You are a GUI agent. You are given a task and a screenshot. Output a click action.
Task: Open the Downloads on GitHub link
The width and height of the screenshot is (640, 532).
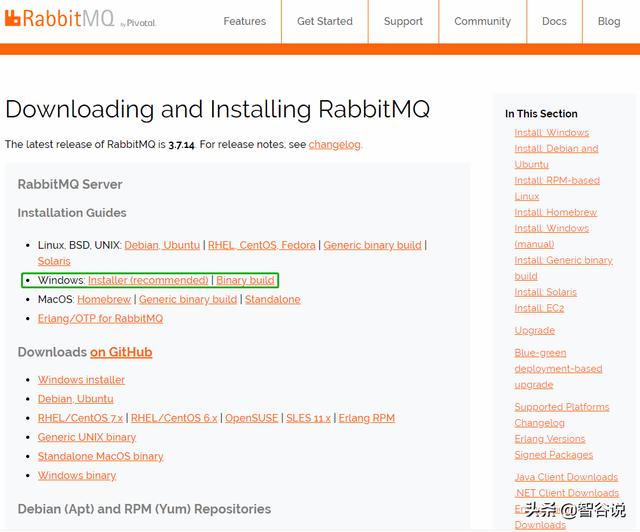point(121,352)
